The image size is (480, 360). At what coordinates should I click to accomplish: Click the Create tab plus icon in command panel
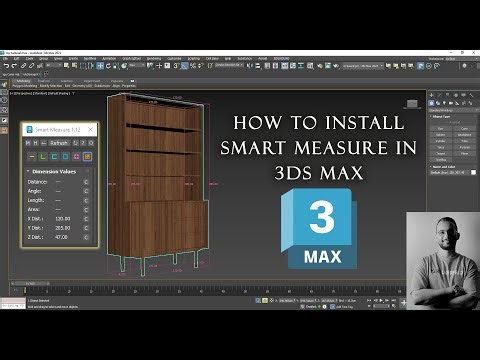coord(431,95)
